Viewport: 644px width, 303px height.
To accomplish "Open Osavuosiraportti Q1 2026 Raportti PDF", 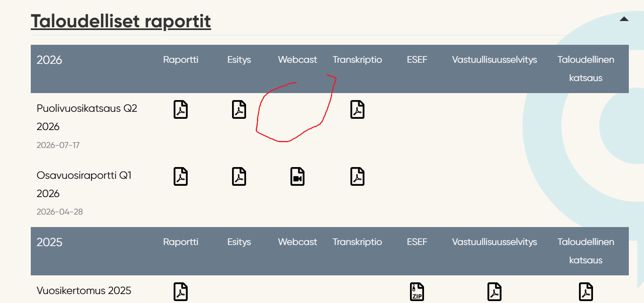I will click(181, 176).
